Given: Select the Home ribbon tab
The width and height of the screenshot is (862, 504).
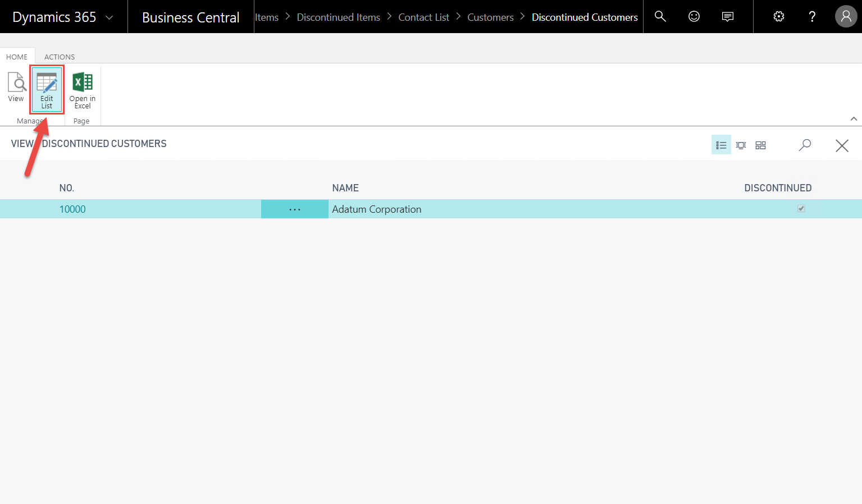Looking at the screenshot, I should (x=17, y=57).
